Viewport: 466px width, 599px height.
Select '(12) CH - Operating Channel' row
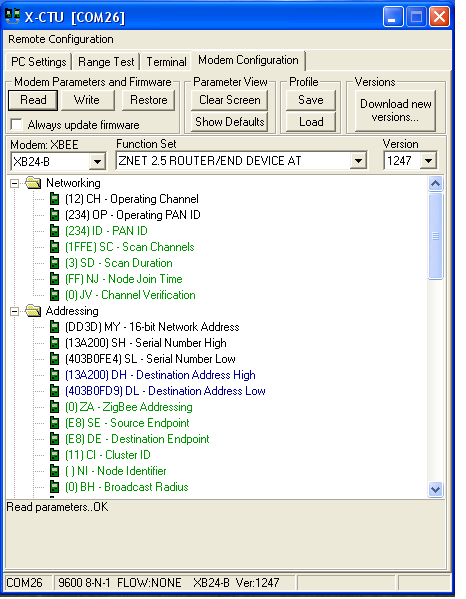tap(132, 199)
